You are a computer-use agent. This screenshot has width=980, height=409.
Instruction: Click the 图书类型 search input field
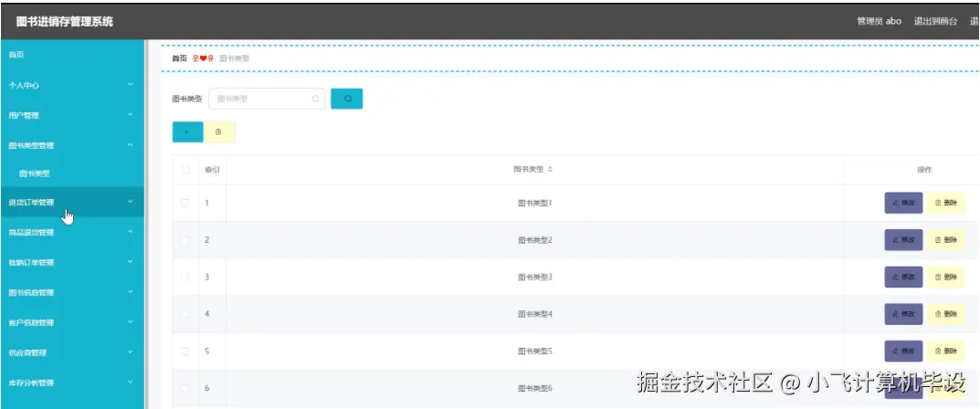click(267, 99)
